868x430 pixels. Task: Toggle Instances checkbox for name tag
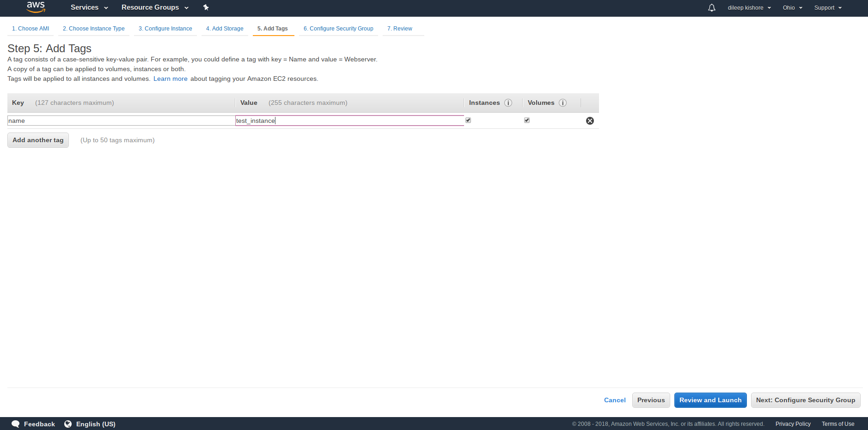coord(468,120)
